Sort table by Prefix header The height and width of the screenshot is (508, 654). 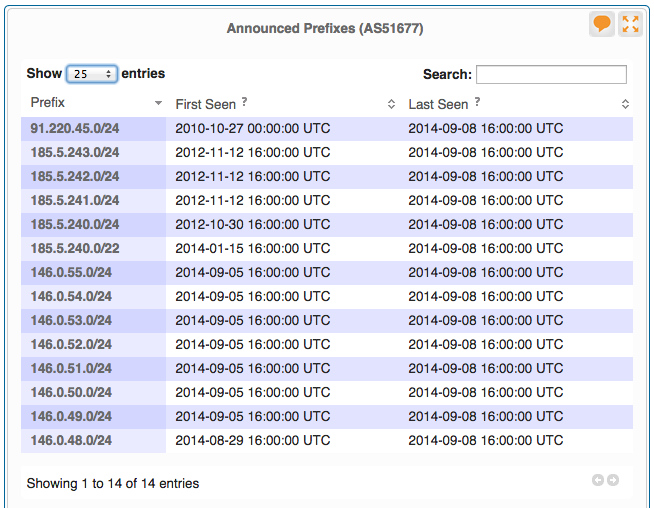coord(48,103)
